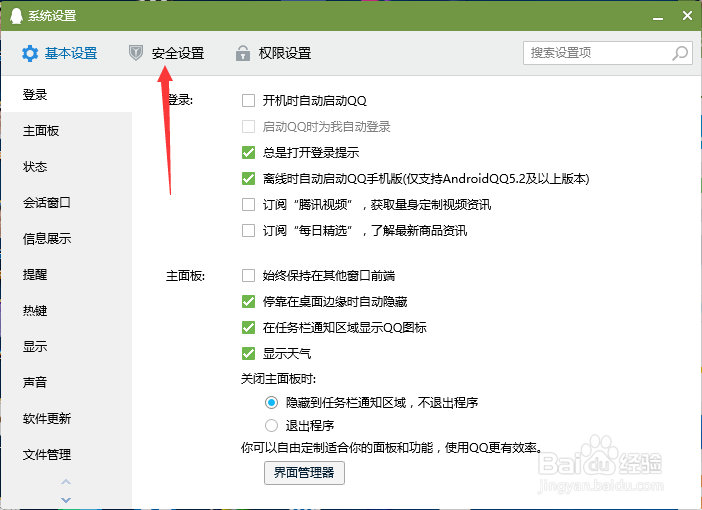Screen dimensions: 702x510
Task: Uncheck 总是打开登录提示
Action: click(248, 152)
